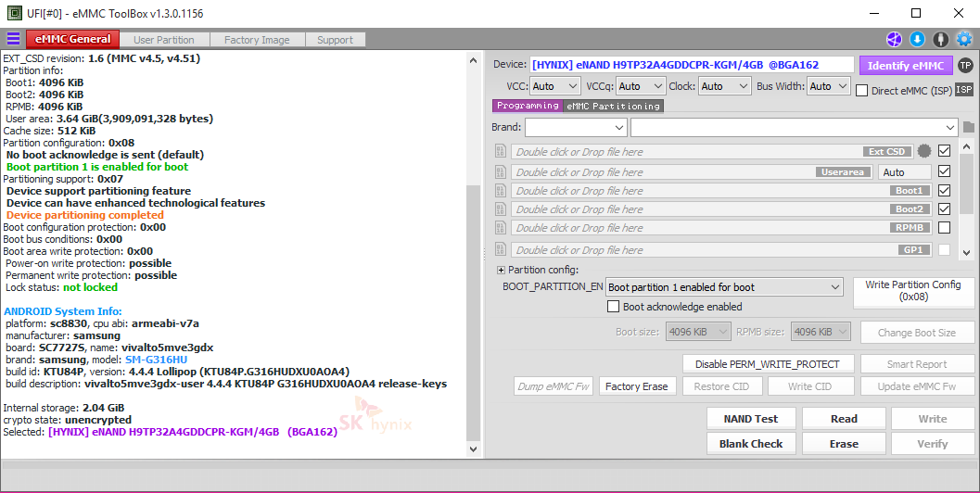Select the Programming sub-tab
Image resolution: width=980 pixels, height=493 pixels.
[x=528, y=106]
